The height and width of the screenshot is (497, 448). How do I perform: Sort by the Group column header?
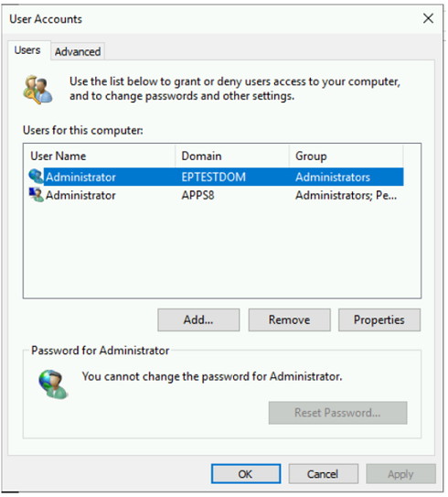pyautogui.click(x=346, y=156)
